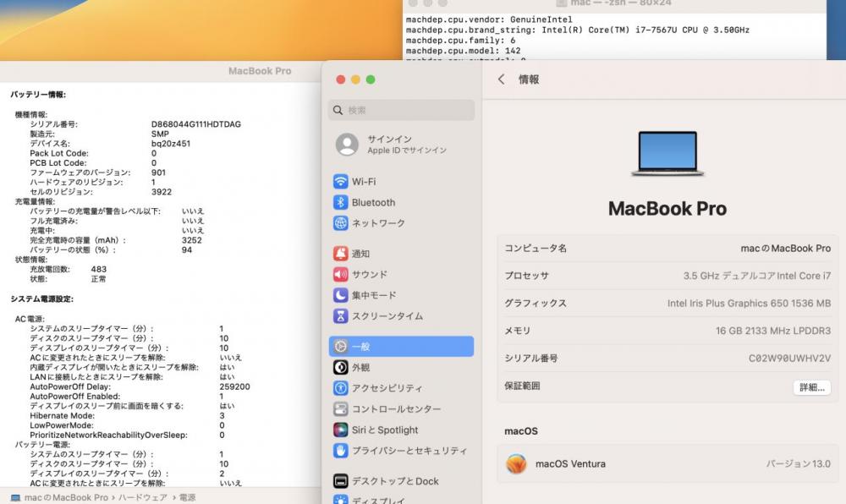This screenshot has width=846, height=504.
Task: Select the Bluetooth label in sidebar
Action: (x=373, y=203)
